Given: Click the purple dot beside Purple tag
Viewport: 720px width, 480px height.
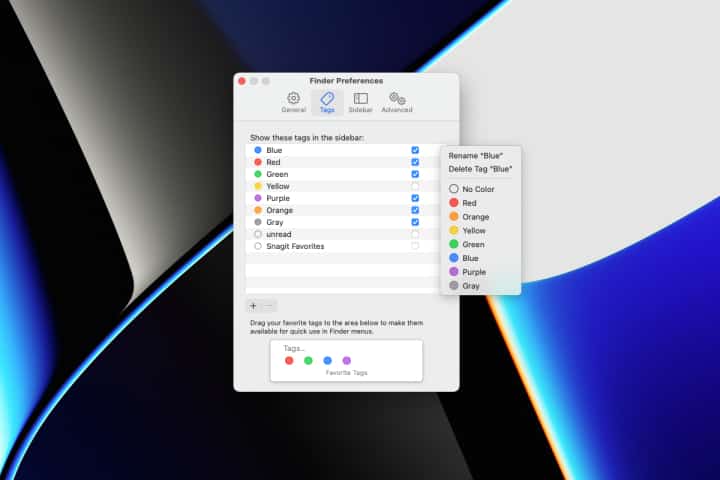Looking at the screenshot, I should point(258,198).
